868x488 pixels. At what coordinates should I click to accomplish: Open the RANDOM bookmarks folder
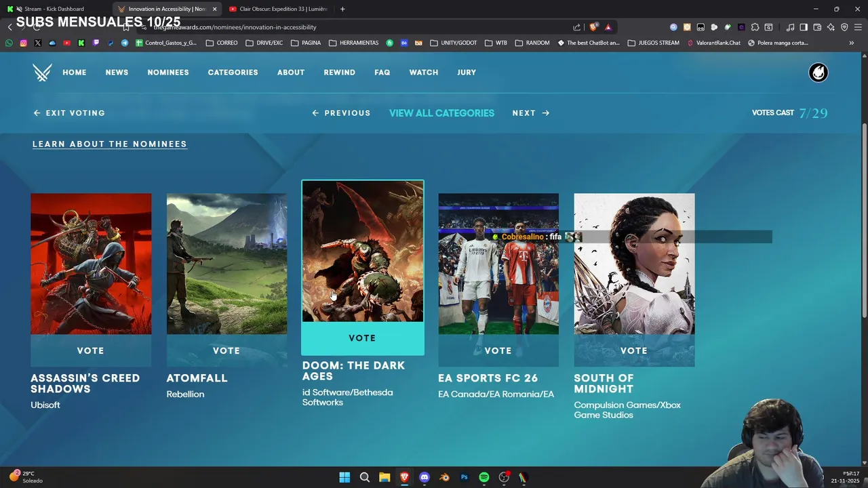coord(532,43)
